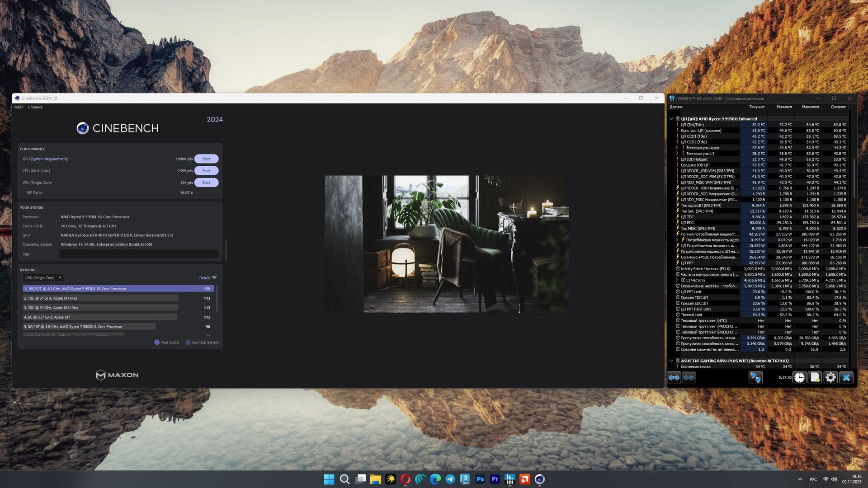Open the Windows Start menu
Screen dimensions: 868x488
pyautogui.click(x=329, y=479)
